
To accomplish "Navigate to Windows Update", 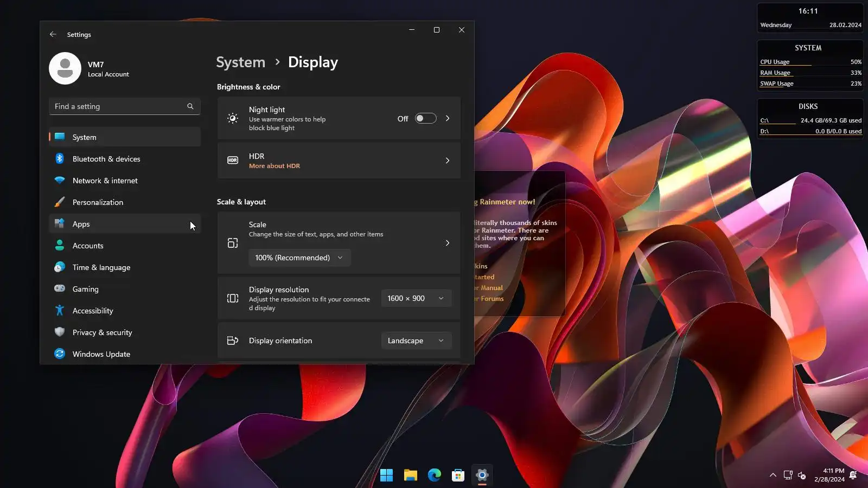I will click(x=125, y=354).
